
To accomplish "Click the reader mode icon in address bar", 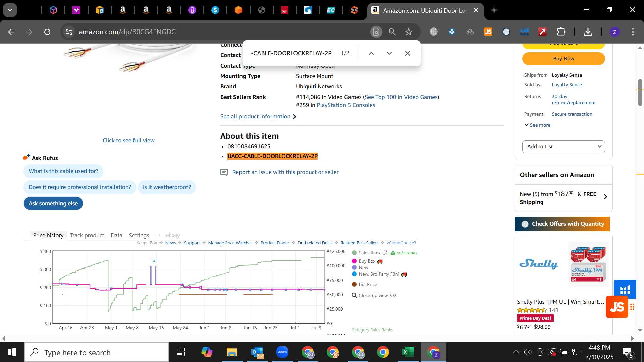I will [x=376, y=32].
